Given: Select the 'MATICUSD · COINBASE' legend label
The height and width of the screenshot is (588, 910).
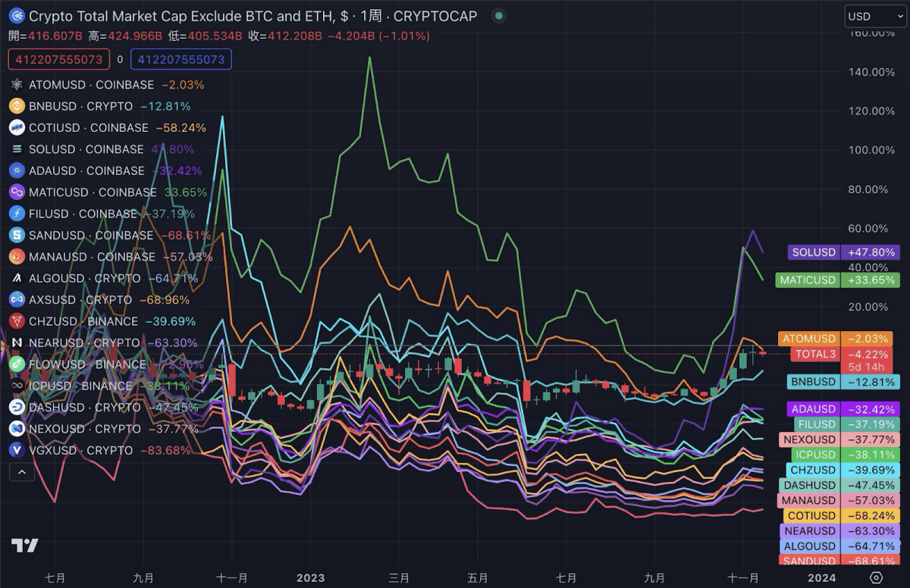Looking at the screenshot, I should (x=93, y=192).
